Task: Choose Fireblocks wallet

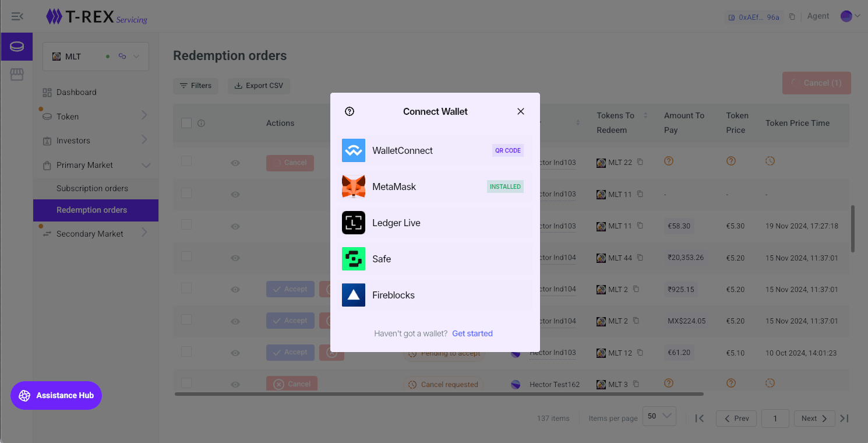Action: click(x=435, y=295)
